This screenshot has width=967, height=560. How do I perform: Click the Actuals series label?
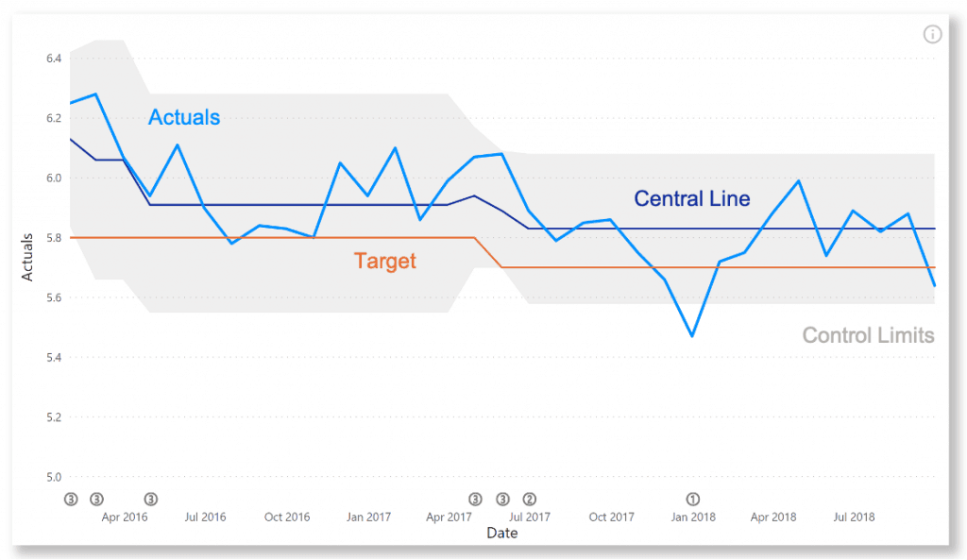[184, 117]
